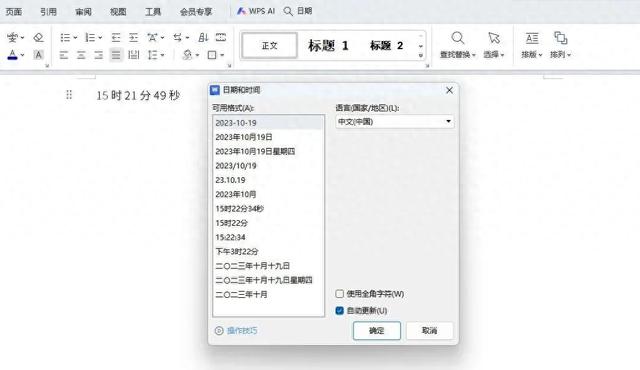Align text right
The image size is (640, 370).
tap(98, 55)
